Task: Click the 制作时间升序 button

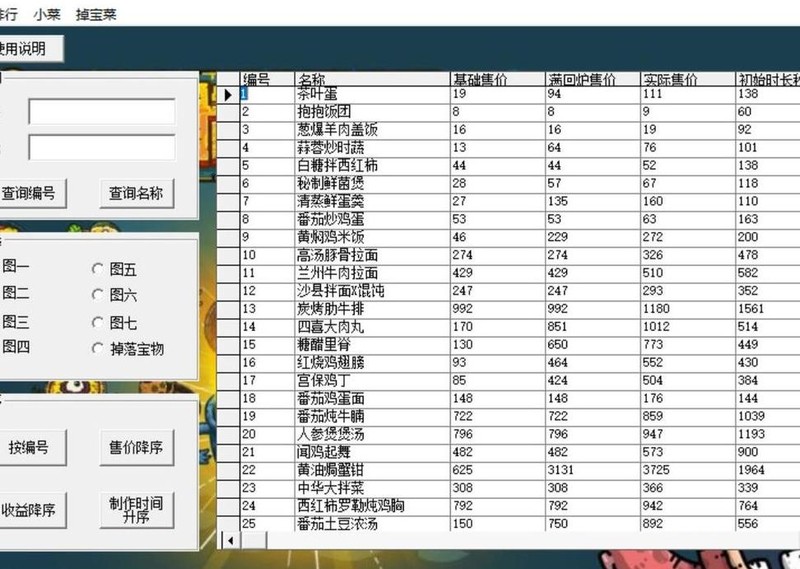Action: click(x=135, y=510)
